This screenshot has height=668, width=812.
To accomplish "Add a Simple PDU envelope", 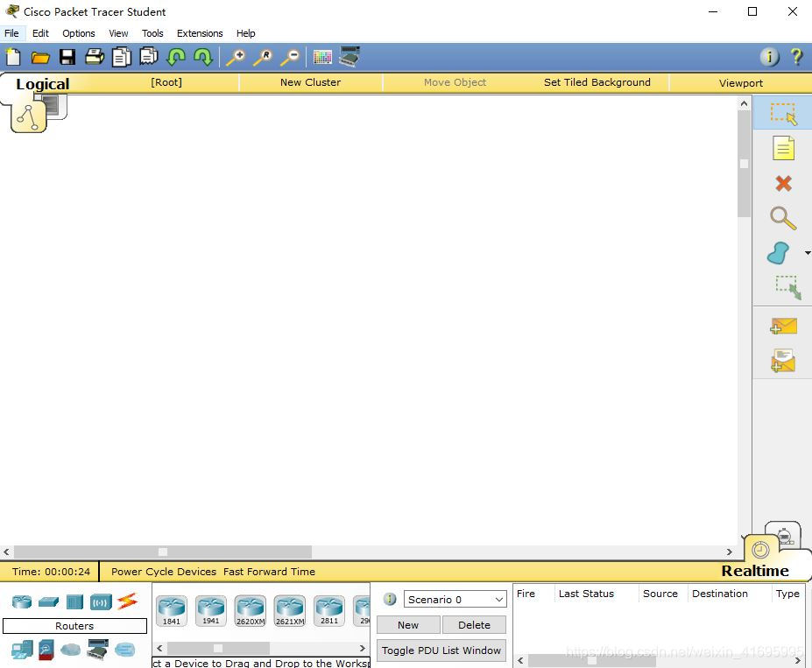I will coord(783,327).
